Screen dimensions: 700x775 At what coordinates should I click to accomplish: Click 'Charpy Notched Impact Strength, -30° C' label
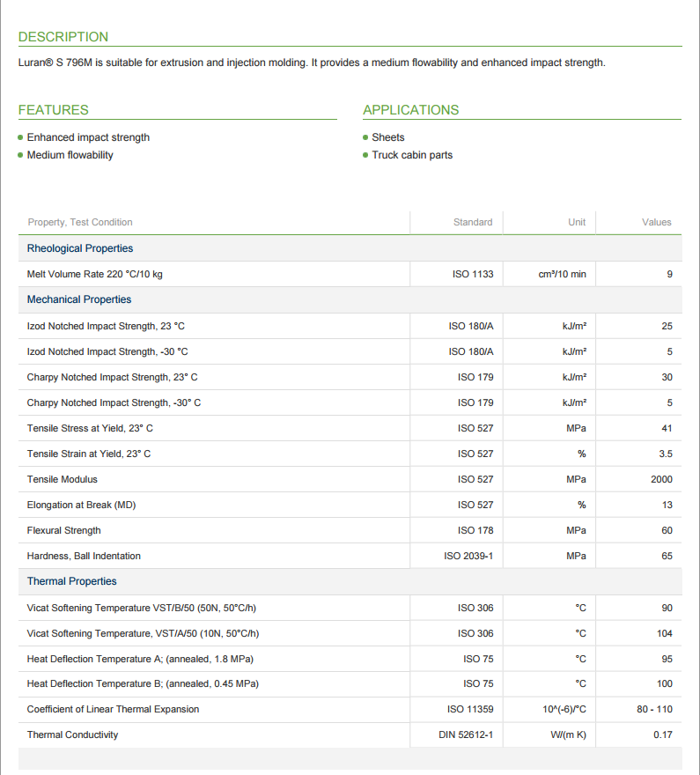114,402
